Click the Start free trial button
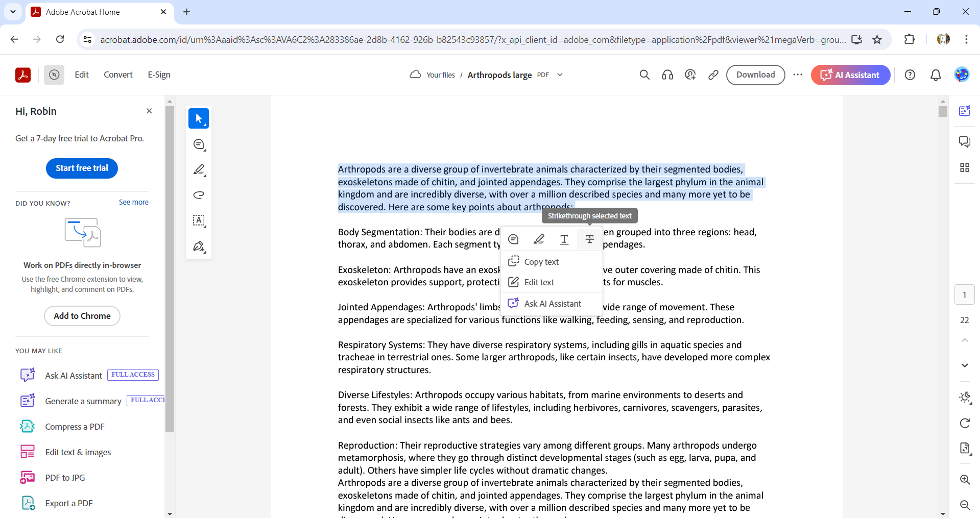 [81, 168]
